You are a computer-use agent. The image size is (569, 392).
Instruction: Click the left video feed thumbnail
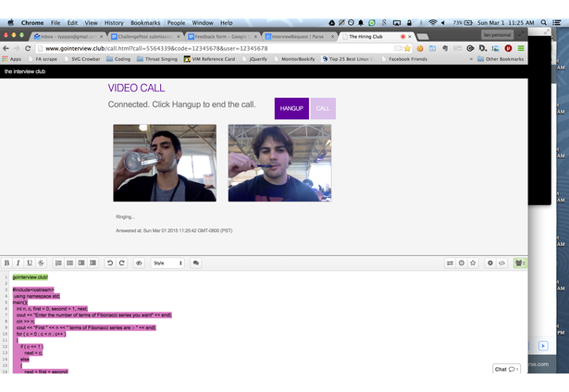click(x=165, y=163)
